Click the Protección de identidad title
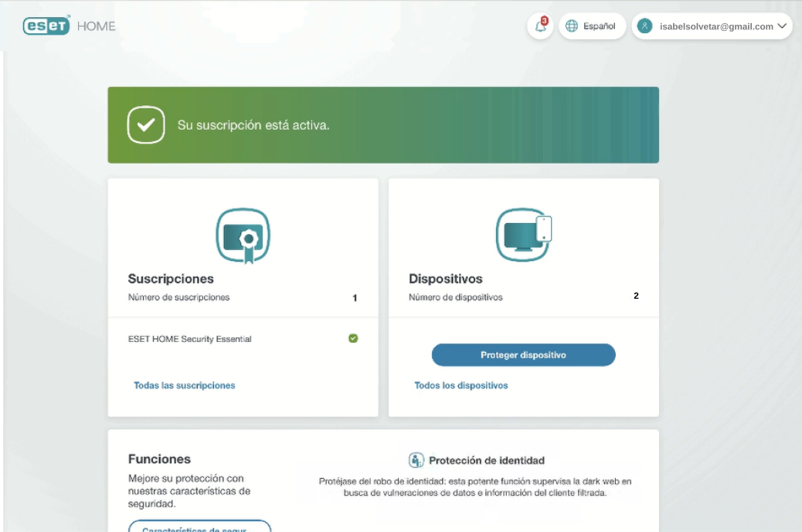 coord(487,460)
